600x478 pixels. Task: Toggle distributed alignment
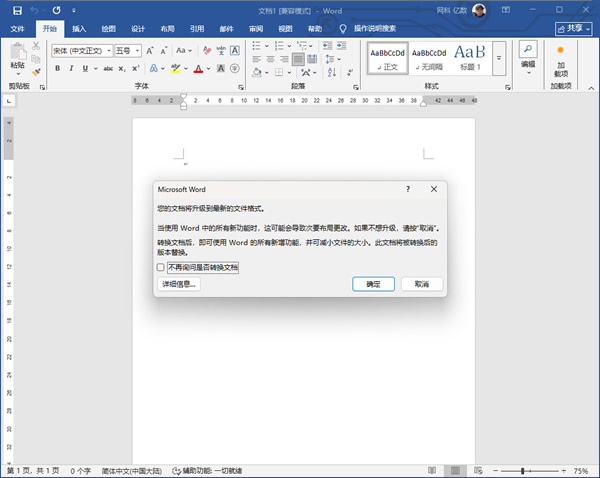point(312,59)
